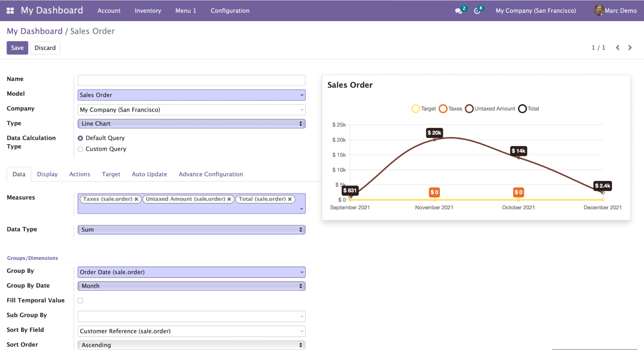Expand the Measures dropdown arrow
This screenshot has width=644, height=350.
[302, 209]
